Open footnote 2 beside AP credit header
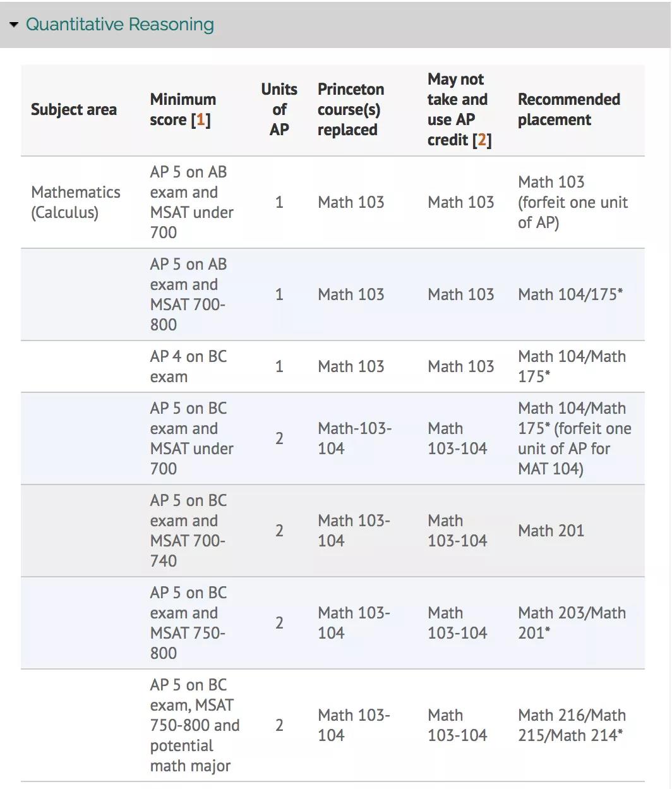Screen dimensions: 672x789 482,140
